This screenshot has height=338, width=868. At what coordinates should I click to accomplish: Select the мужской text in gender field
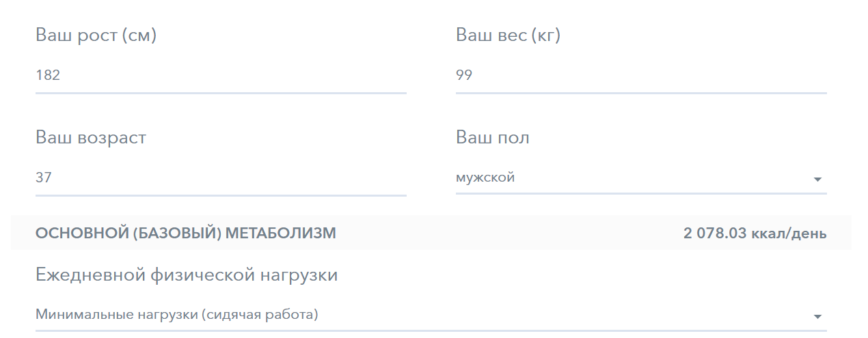click(485, 178)
